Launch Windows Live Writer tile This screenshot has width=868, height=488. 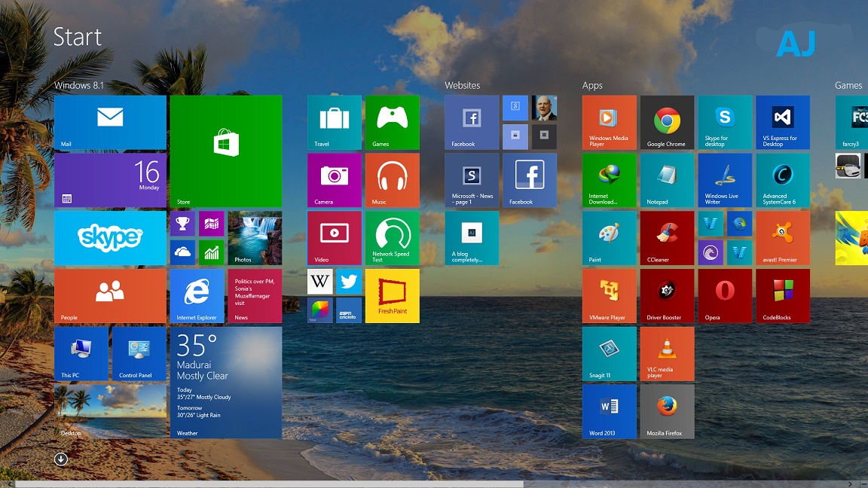[725, 181]
